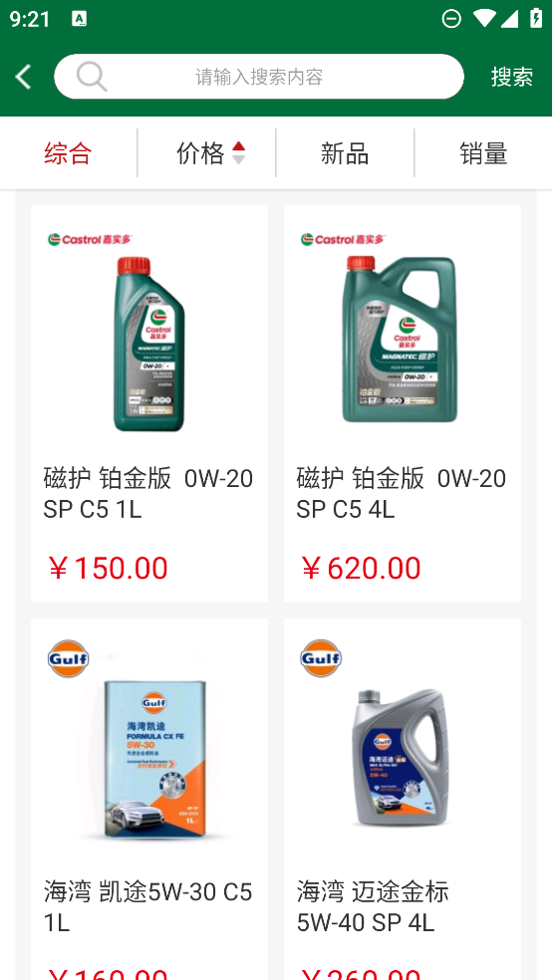Viewport: 552px width, 980px height.
Task: Switch to the 新品 tab
Action: coord(345,153)
